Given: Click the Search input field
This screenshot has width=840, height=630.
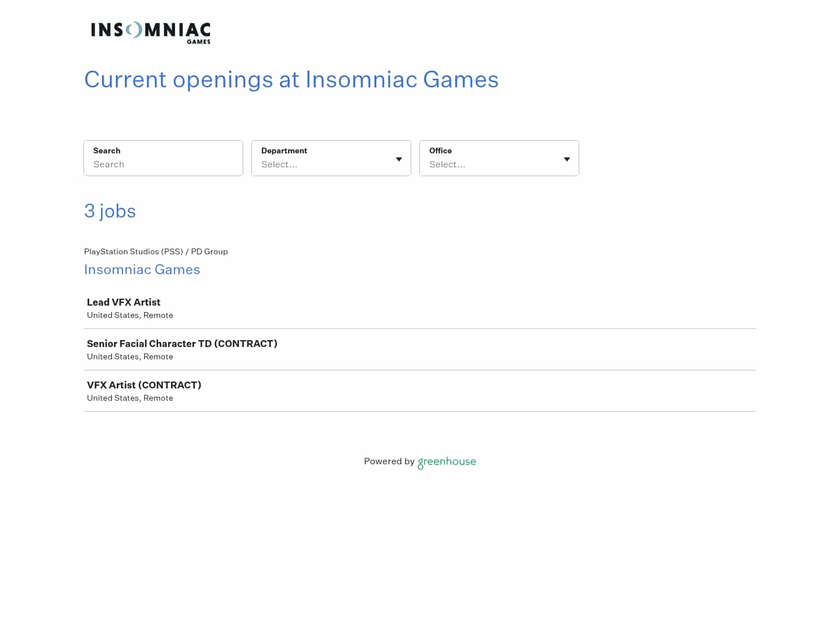Looking at the screenshot, I should [163, 164].
